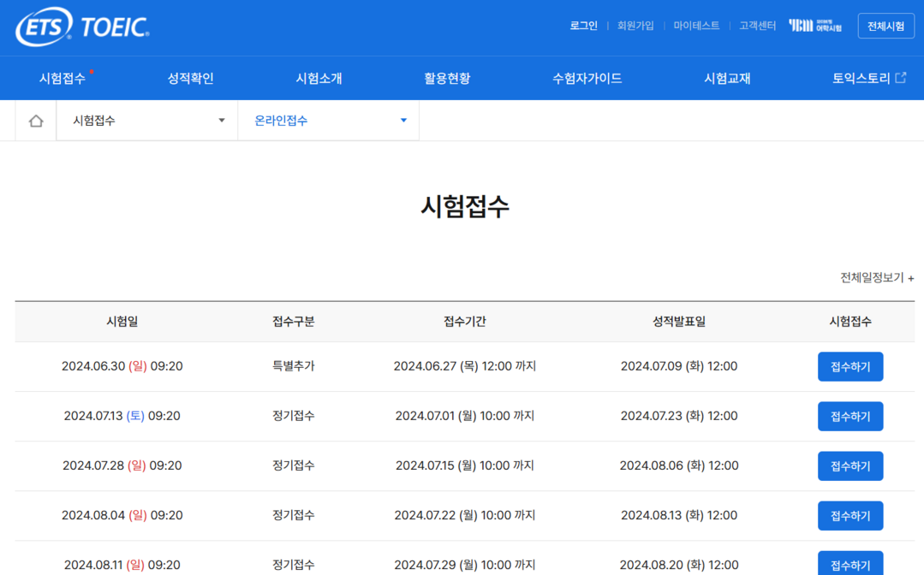Click 접수하기 for 2024.07.28 exam
This screenshot has width=924, height=575.
849,466
